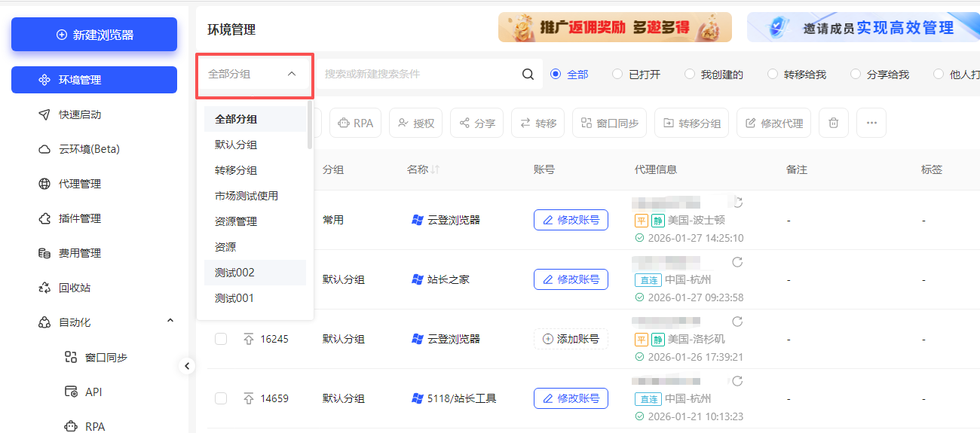Refresh proxy for the 美国-波士顿 row

738,203
